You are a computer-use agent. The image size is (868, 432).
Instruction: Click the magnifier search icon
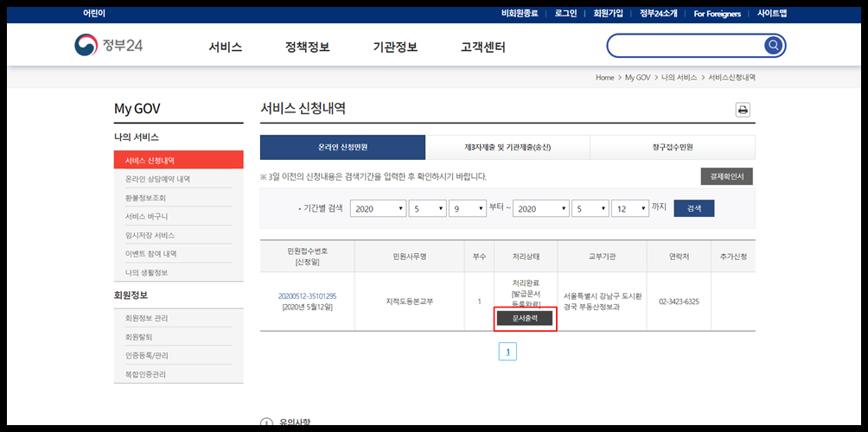pyautogui.click(x=773, y=45)
